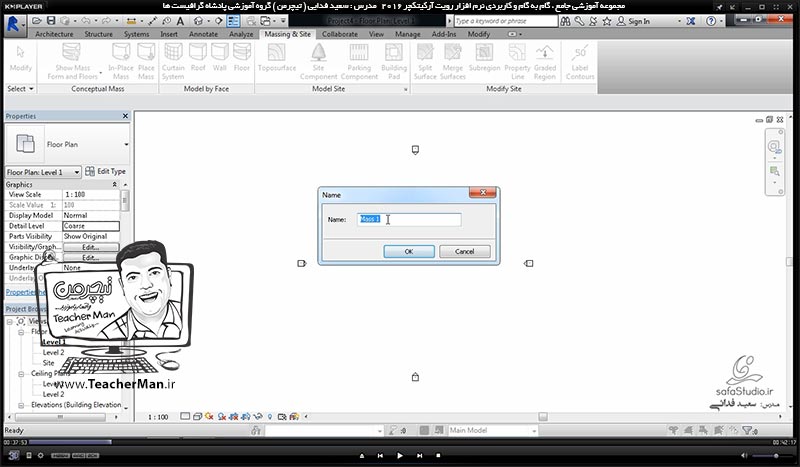Select the Text tool (A) in quick access toolbar

tap(180, 21)
